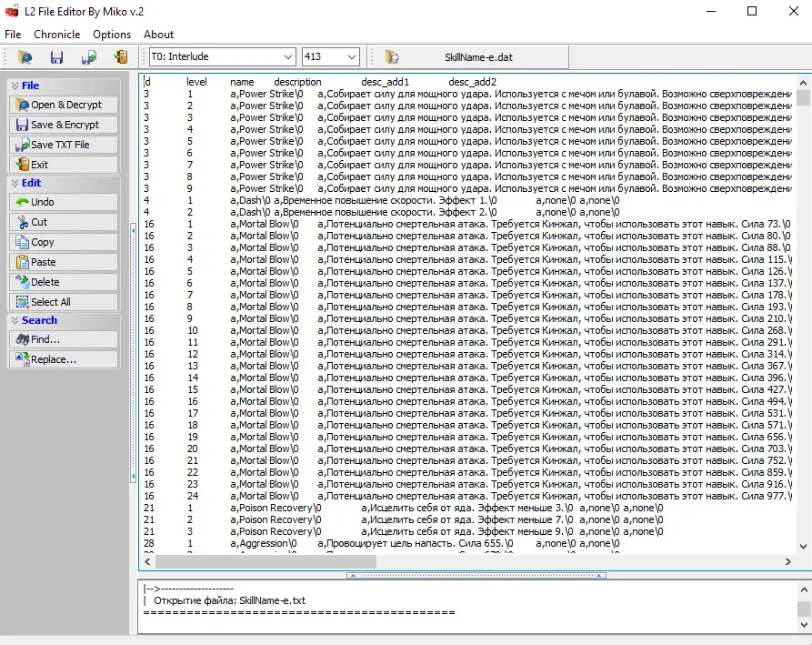The image size is (812, 645).
Task: Click the L2 File Editor title bar icon
Action: [12, 12]
